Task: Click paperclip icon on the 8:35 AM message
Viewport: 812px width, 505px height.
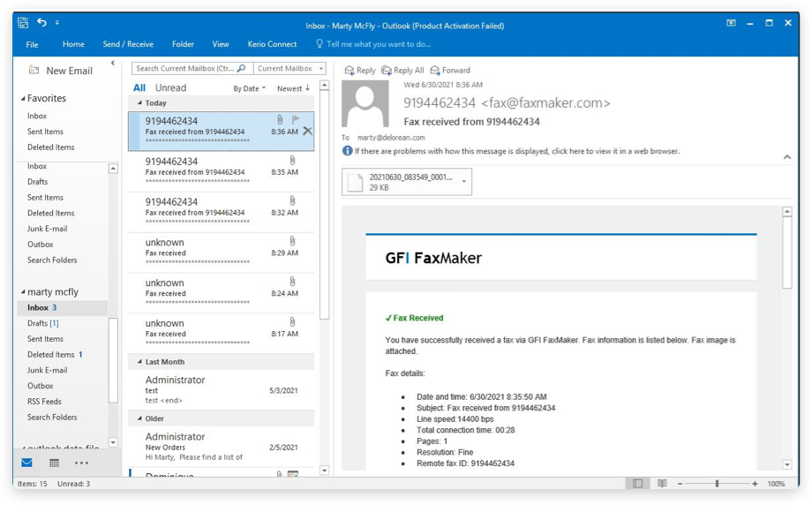Action: click(x=292, y=160)
